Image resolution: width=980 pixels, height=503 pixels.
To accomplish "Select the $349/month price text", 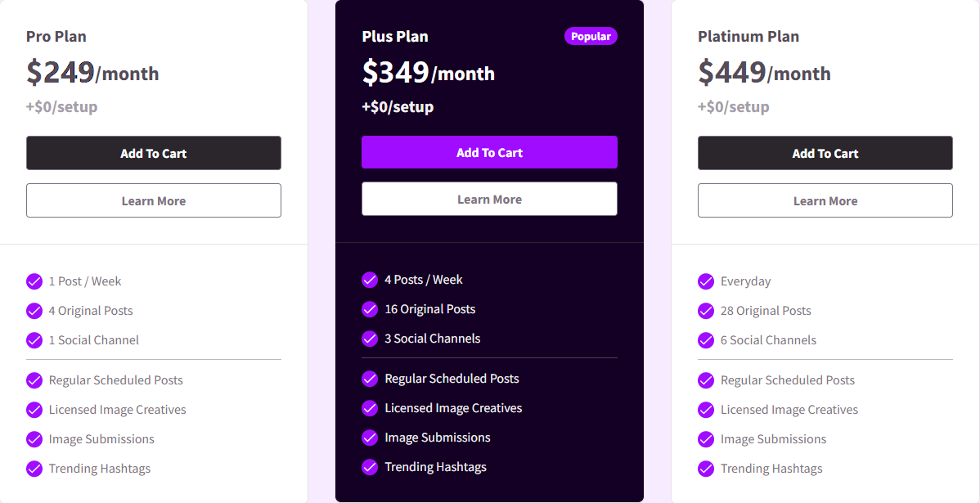I will [x=428, y=73].
